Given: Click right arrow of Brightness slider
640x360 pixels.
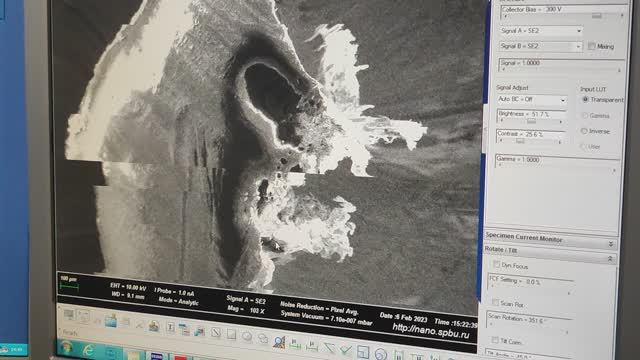Looking at the screenshot, I should pos(560,122).
